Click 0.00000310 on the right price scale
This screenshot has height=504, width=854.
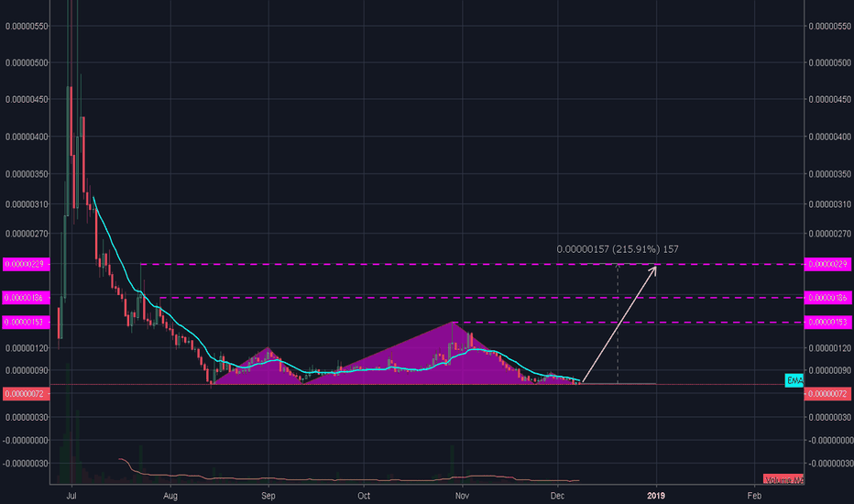[x=829, y=204]
